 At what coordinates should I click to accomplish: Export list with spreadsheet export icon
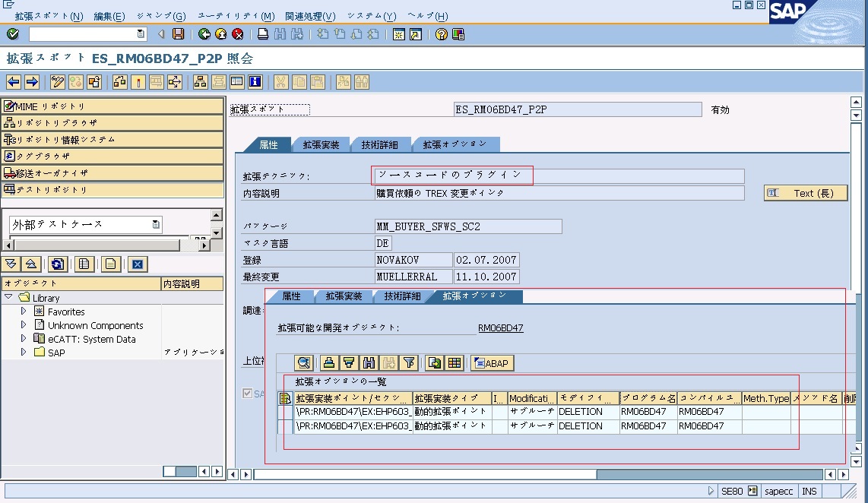click(435, 363)
